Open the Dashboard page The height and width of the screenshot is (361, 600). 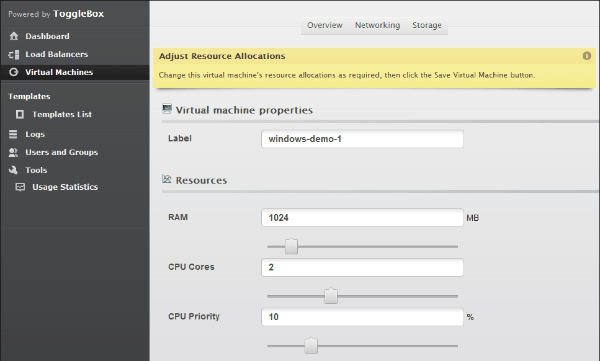click(x=47, y=36)
